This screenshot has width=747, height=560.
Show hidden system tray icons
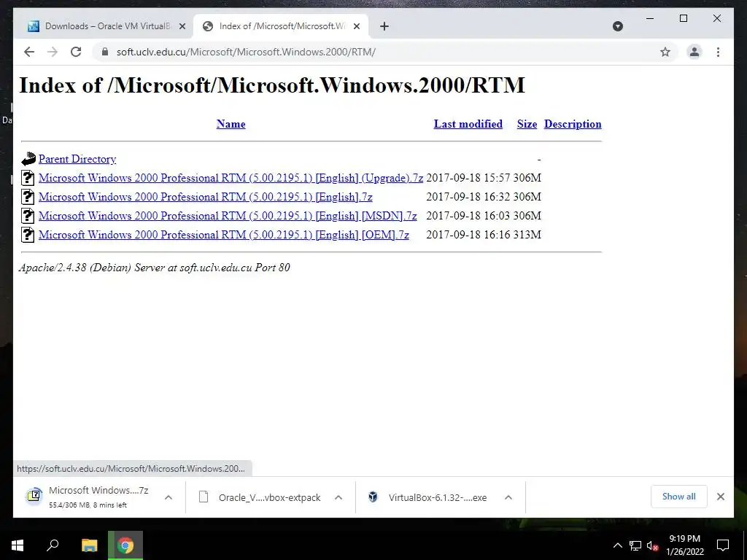(617, 545)
